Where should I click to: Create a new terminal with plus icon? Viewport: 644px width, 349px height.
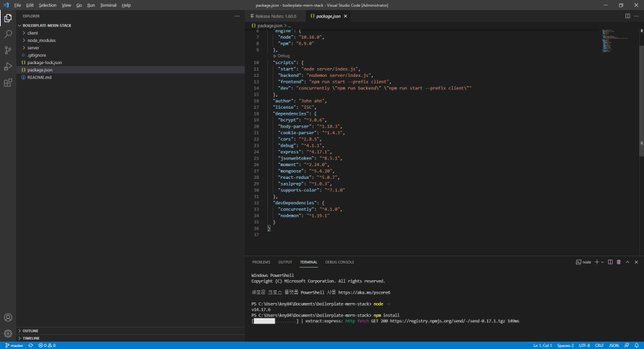click(597, 262)
